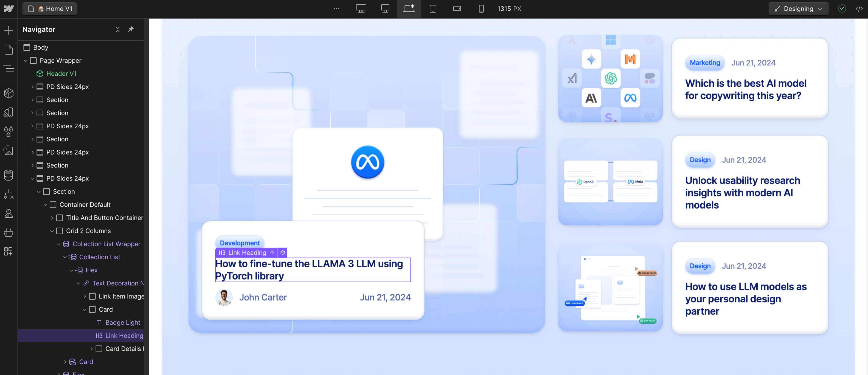Image resolution: width=868 pixels, height=375 pixels.
Task: Click the publish status checkmark icon
Action: pos(842,9)
